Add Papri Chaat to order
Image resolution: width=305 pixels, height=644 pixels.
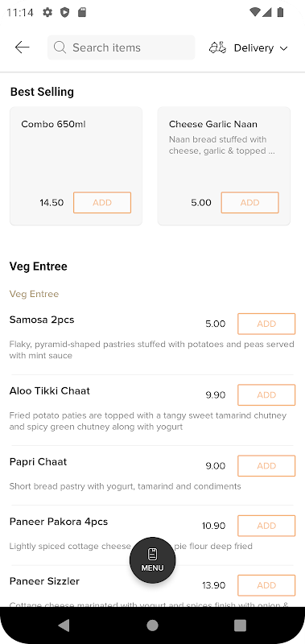pos(266,466)
